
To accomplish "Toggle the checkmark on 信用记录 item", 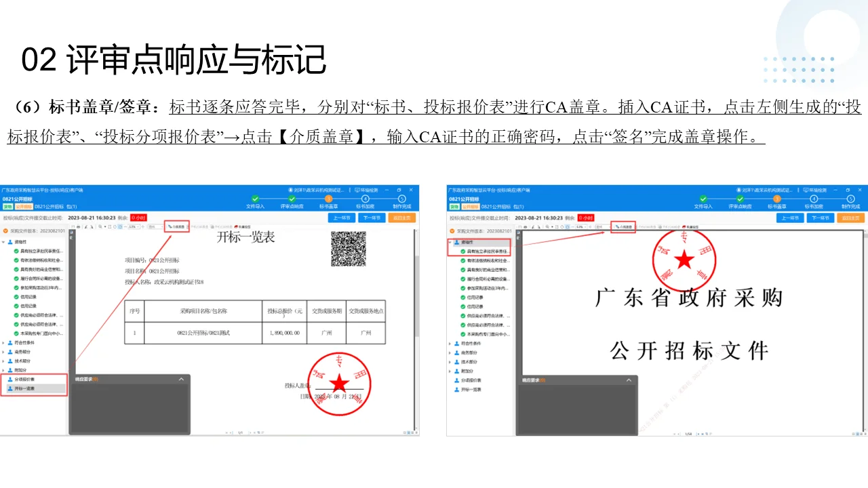I will (x=16, y=298).
